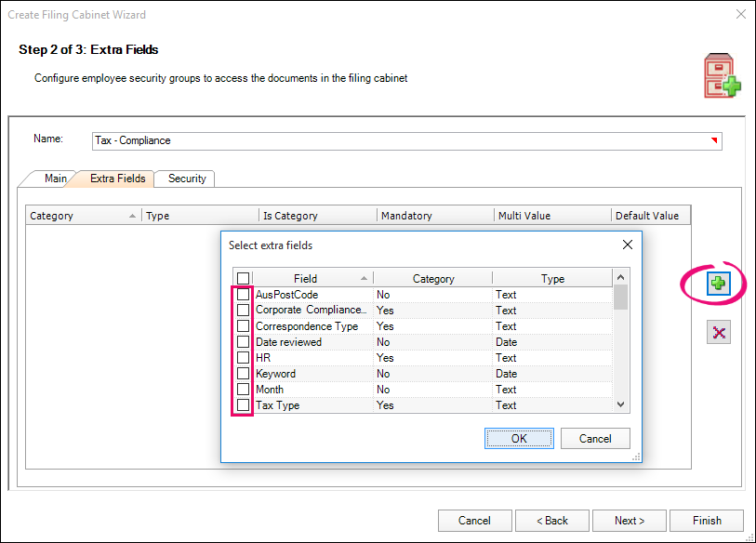The width and height of the screenshot is (756, 543).
Task: Click the red X remove field icon
Action: pos(718,332)
